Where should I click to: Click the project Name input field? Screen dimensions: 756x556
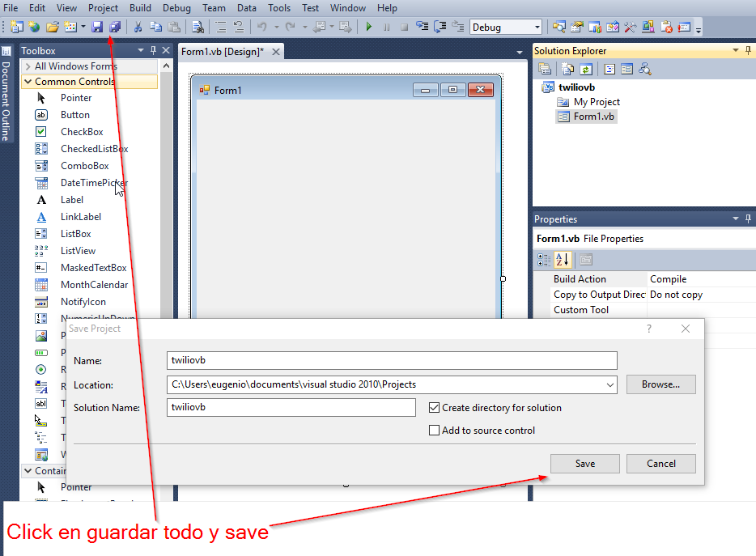pos(392,360)
